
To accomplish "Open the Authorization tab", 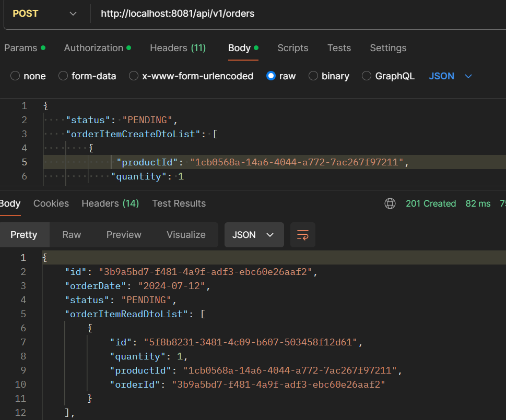I will pyautogui.click(x=98, y=48).
